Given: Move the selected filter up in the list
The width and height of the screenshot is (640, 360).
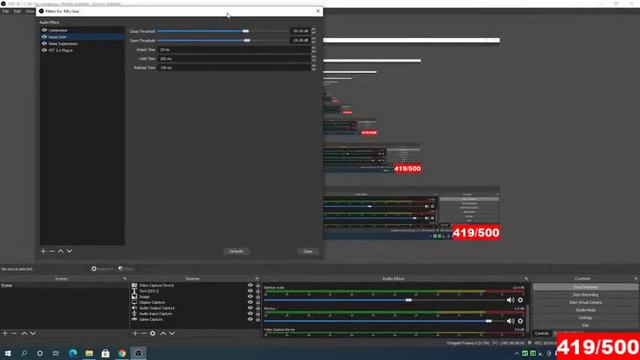Looking at the screenshot, I should tap(60, 251).
